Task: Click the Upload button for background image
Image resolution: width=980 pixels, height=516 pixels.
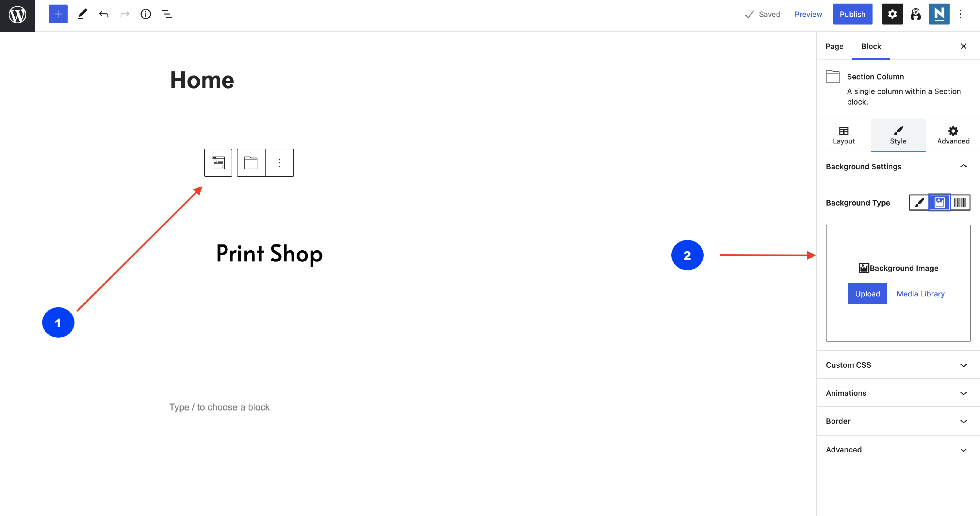Action: [867, 293]
